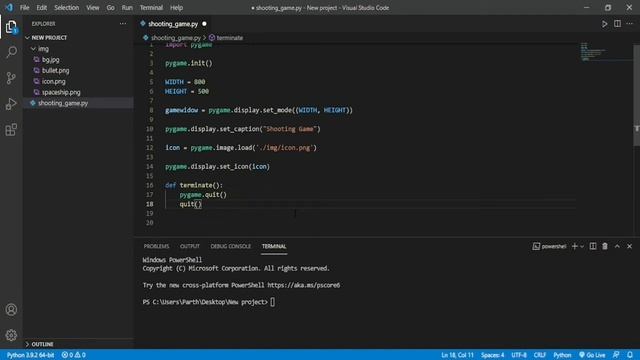The width and height of the screenshot is (640, 360).
Task: Click Ln 18, Col 11 go-to-line indicator
Action: 457,355
